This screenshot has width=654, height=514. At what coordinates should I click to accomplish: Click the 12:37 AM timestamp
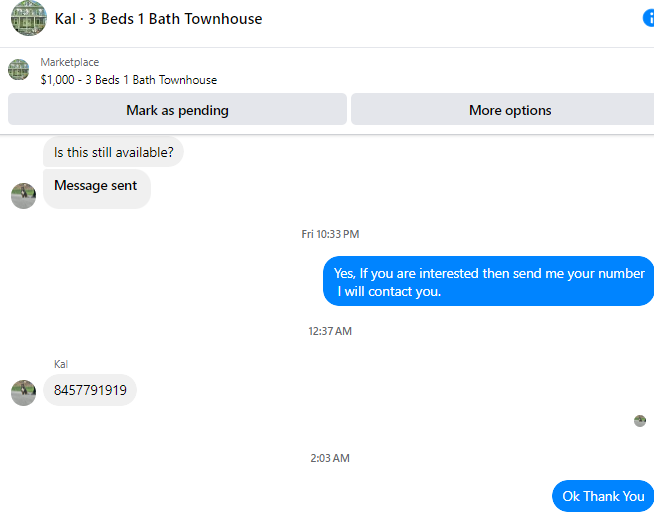[x=330, y=331]
